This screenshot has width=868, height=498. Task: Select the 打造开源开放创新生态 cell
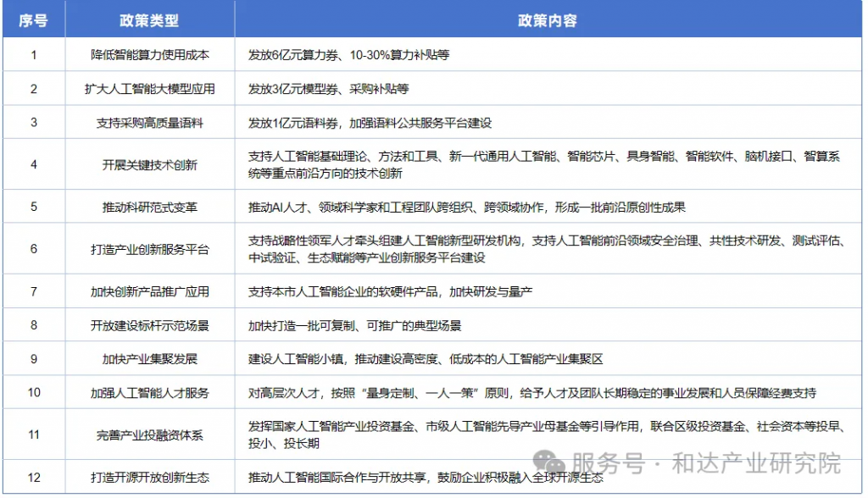150,478
